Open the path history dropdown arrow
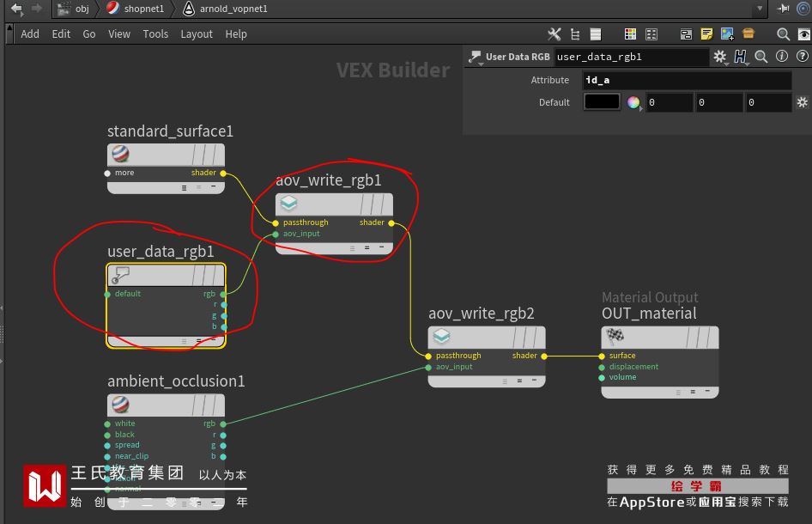 [x=760, y=9]
